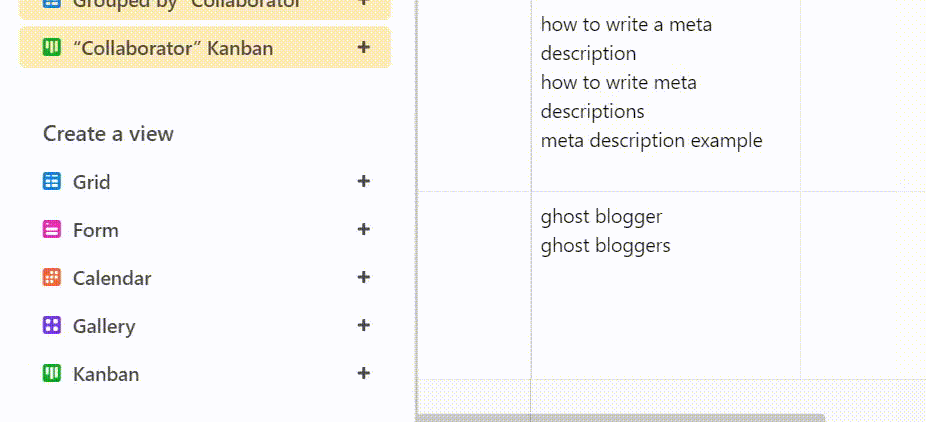Image resolution: width=926 pixels, height=422 pixels.
Task: Click the plus next to Kanban in Create a view
Action: coord(364,374)
